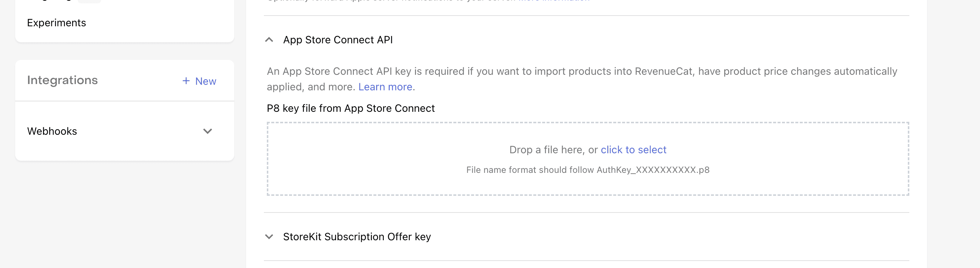Open Experiments in the sidebar
980x268 pixels.
tap(56, 23)
